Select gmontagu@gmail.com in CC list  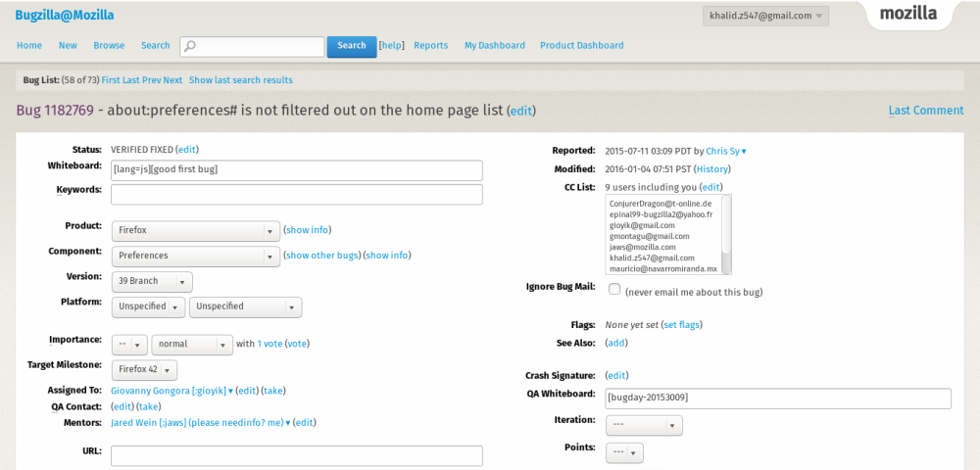tap(649, 237)
